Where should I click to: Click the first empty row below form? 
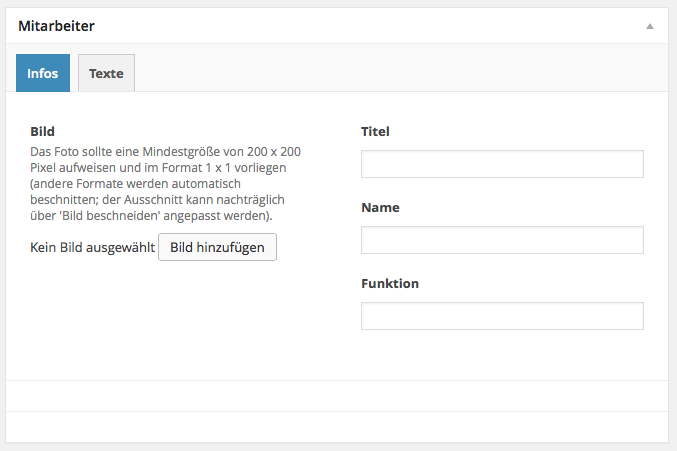(x=338, y=396)
